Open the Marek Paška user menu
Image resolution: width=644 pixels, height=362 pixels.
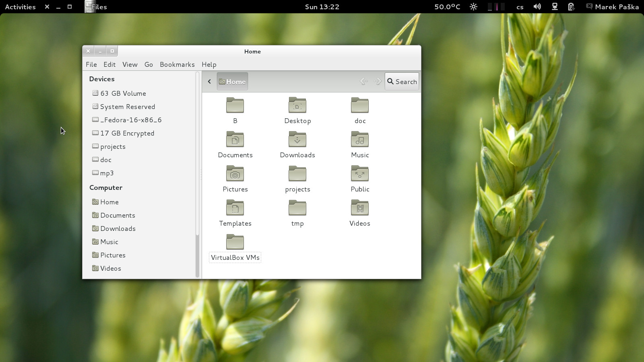612,7
